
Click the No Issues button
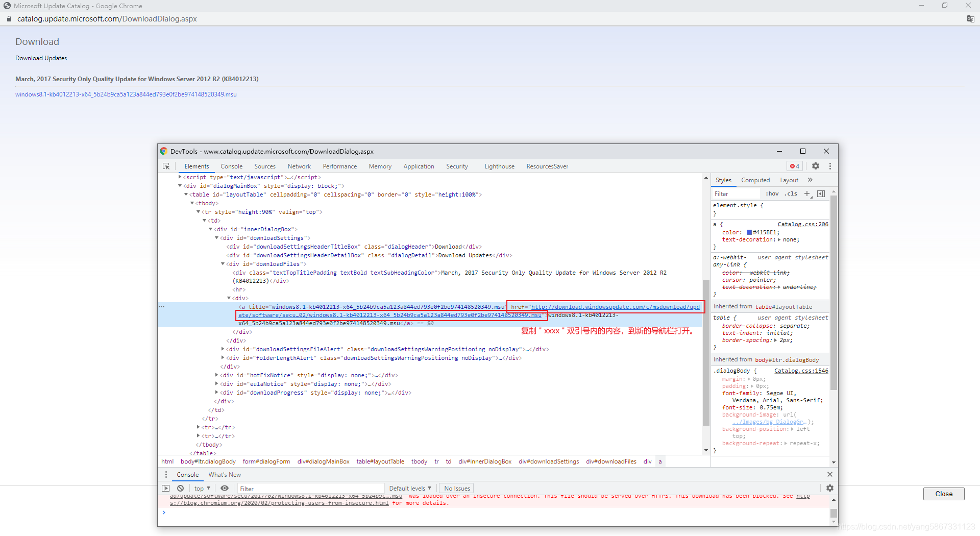[457, 489]
